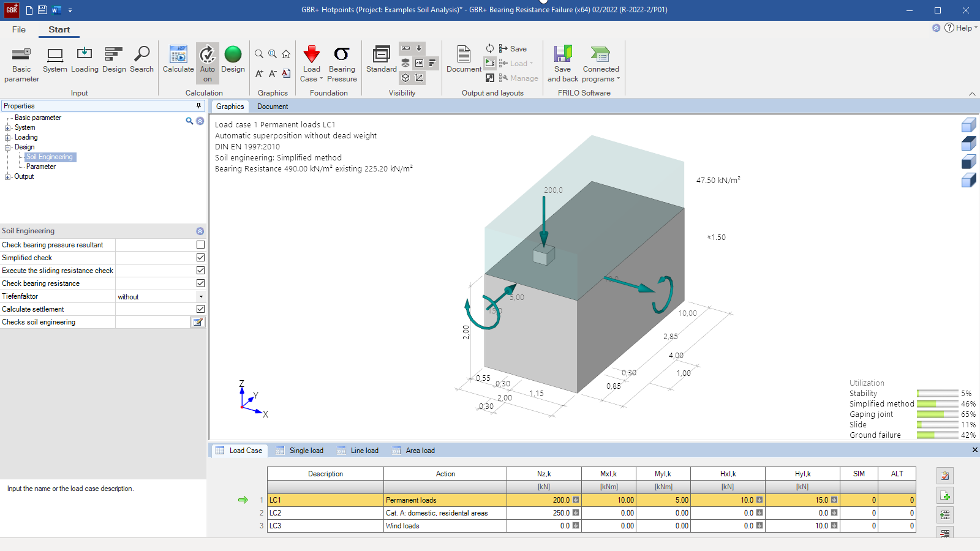Viewport: 980px width, 551px height.
Task: Open the Load Case red arrow dropdown
Action: tap(311, 64)
